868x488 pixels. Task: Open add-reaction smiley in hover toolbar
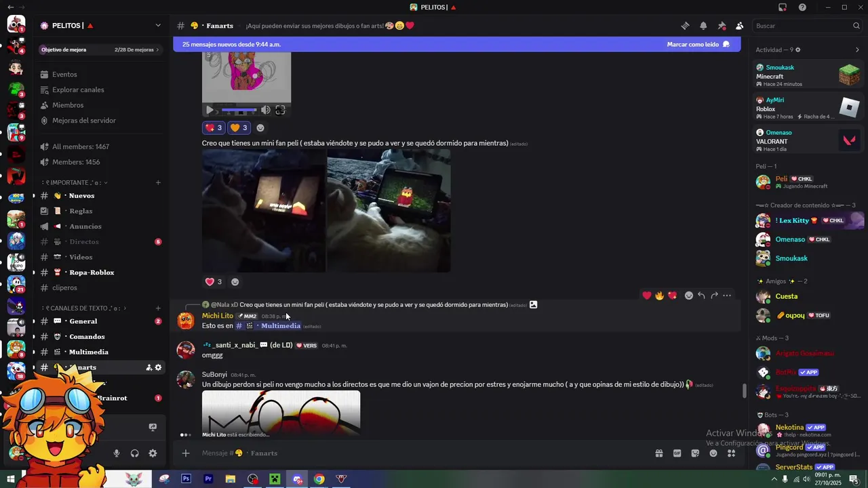point(689,296)
